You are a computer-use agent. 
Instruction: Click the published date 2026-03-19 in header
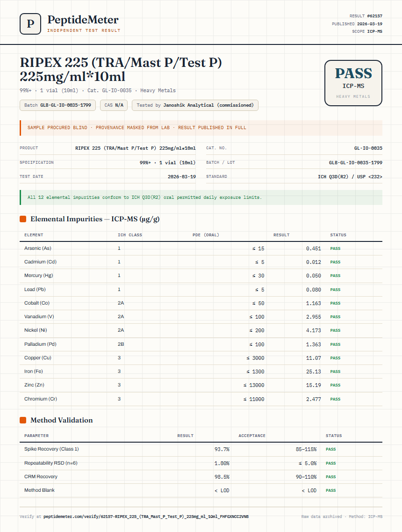click(369, 24)
